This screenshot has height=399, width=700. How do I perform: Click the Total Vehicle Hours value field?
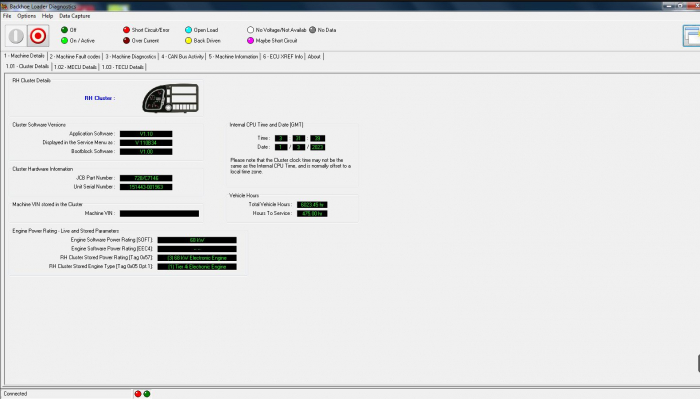tap(312, 205)
